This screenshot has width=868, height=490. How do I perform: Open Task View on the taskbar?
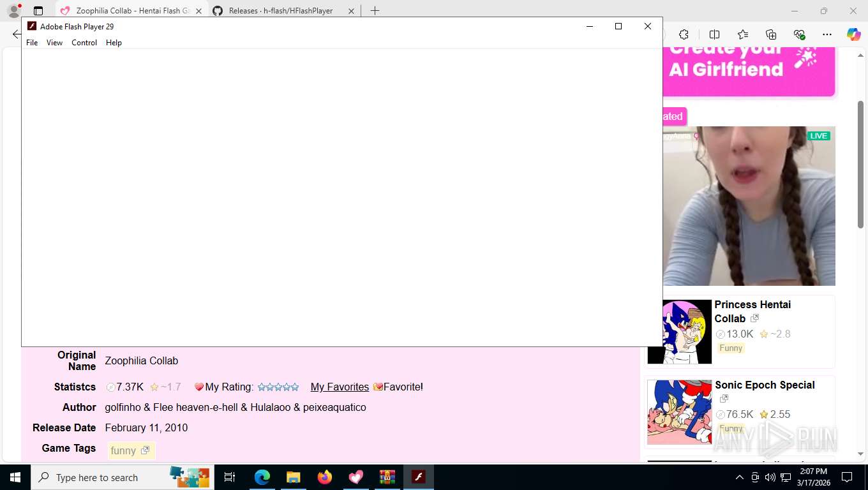(x=230, y=477)
